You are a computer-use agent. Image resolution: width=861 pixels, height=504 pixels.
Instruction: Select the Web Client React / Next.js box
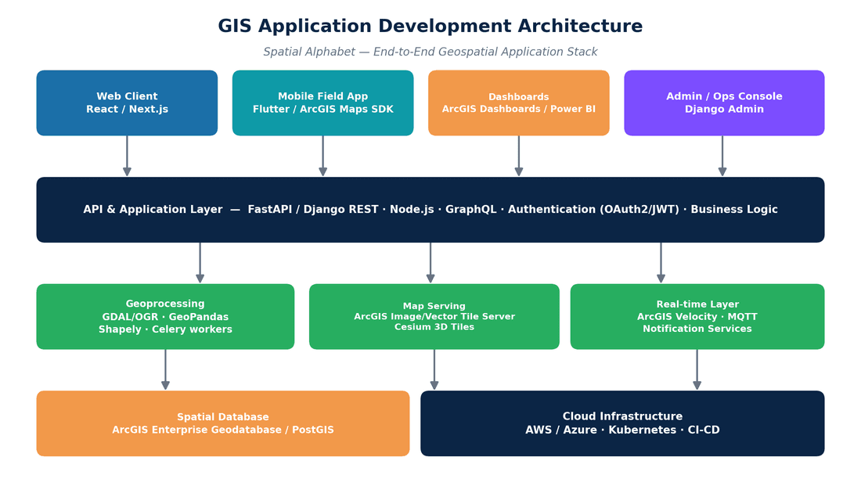(127, 103)
